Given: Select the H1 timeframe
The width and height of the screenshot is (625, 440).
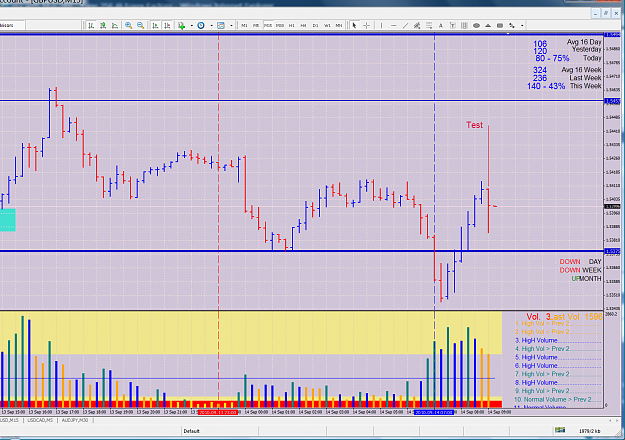Looking at the screenshot, I should pyautogui.click(x=292, y=26).
